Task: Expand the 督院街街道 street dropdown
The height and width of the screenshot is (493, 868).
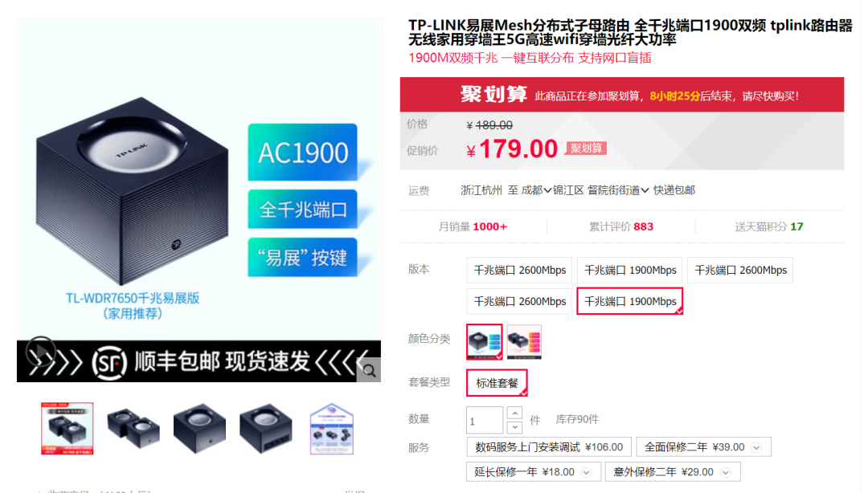Action: (x=618, y=190)
